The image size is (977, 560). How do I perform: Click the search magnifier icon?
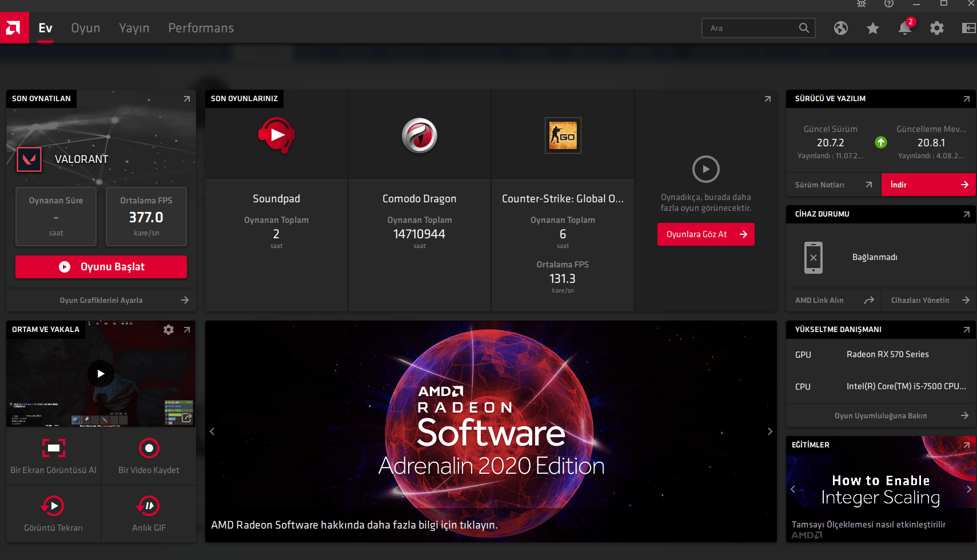[x=804, y=28]
